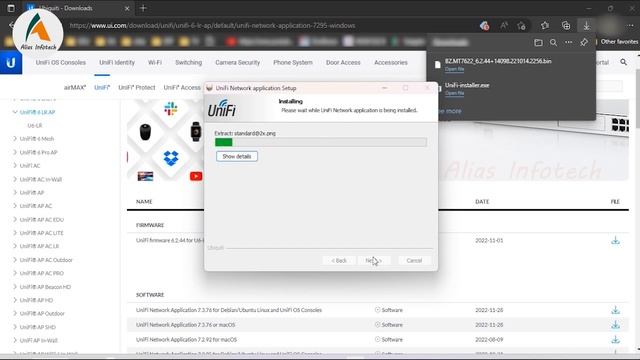The image size is (640, 360).
Task: Expand the UniFi 6 Pro AP tree node
Action: tap(15, 152)
